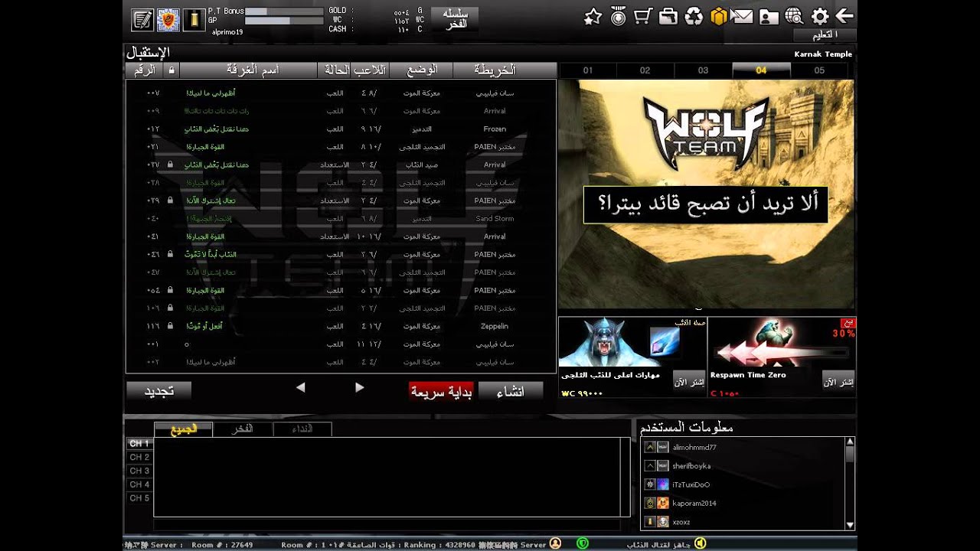Open the yellow gift box icon
Image resolution: width=980 pixels, height=551 pixels.
point(718,17)
